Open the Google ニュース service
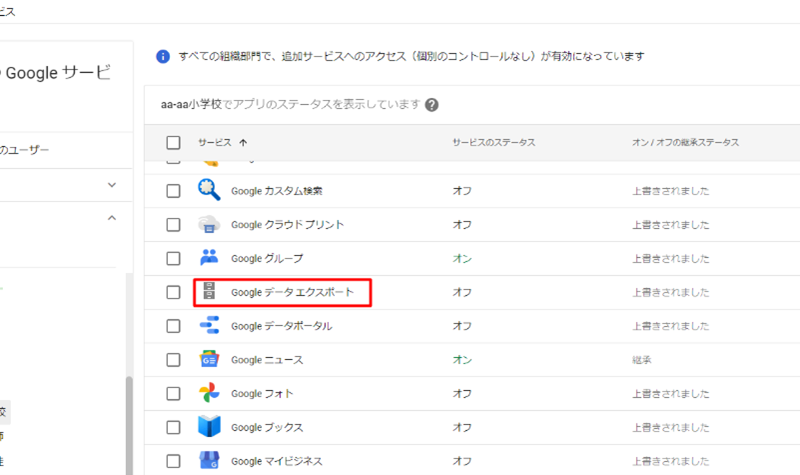The image size is (800, 475). [x=267, y=360]
